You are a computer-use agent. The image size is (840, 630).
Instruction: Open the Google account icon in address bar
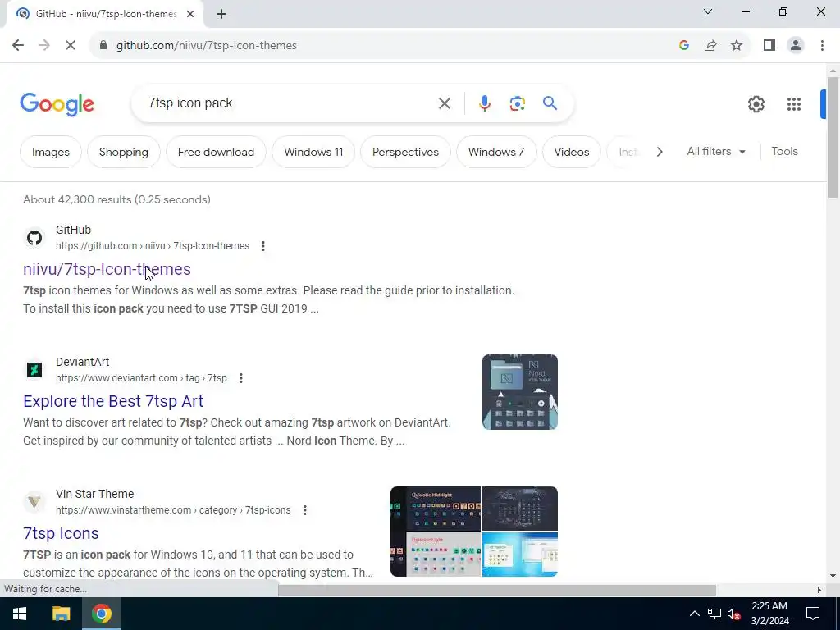683,46
